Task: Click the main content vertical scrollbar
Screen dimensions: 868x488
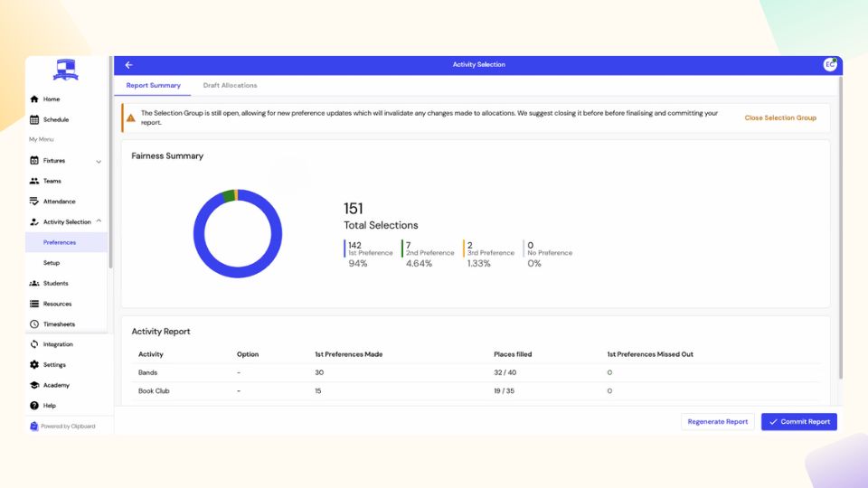Action: pyautogui.click(x=840, y=227)
